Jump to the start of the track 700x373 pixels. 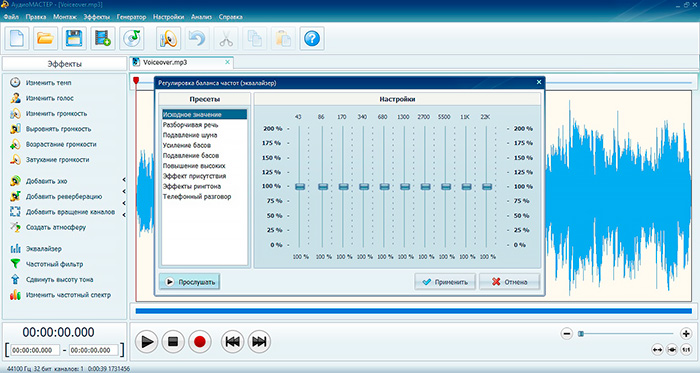tap(232, 342)
